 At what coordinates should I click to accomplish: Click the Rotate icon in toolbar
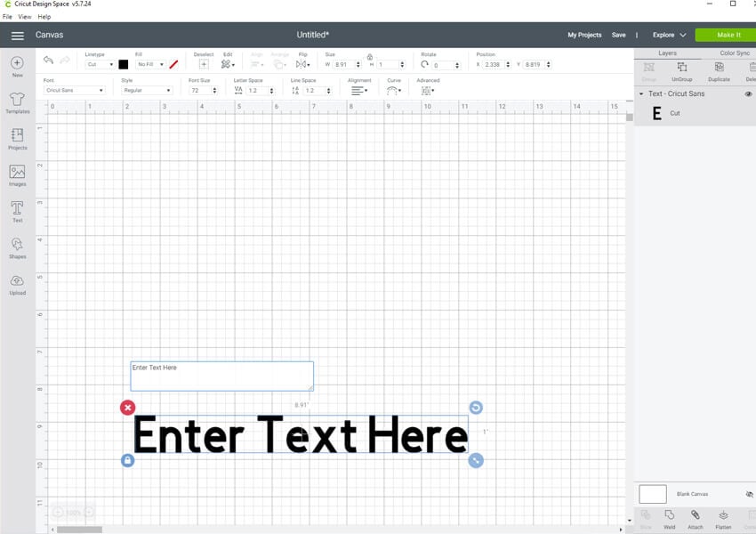coord(425,64)
